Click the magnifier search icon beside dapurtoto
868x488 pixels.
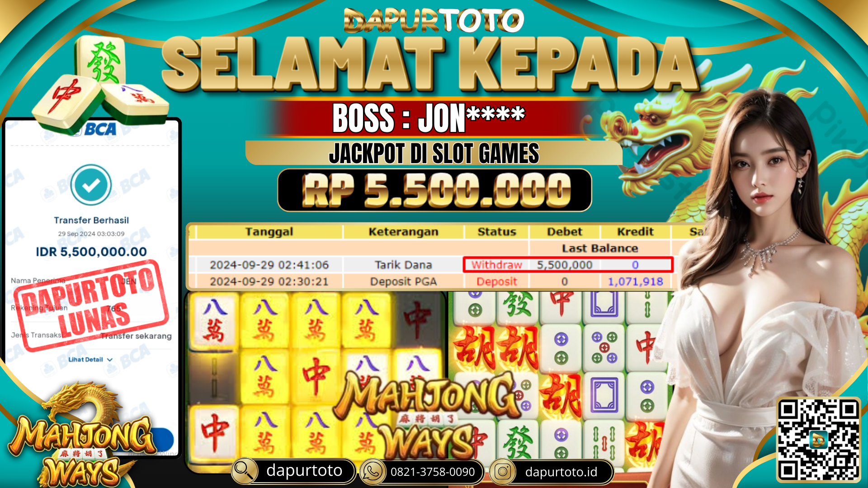(x=245, y=471)
